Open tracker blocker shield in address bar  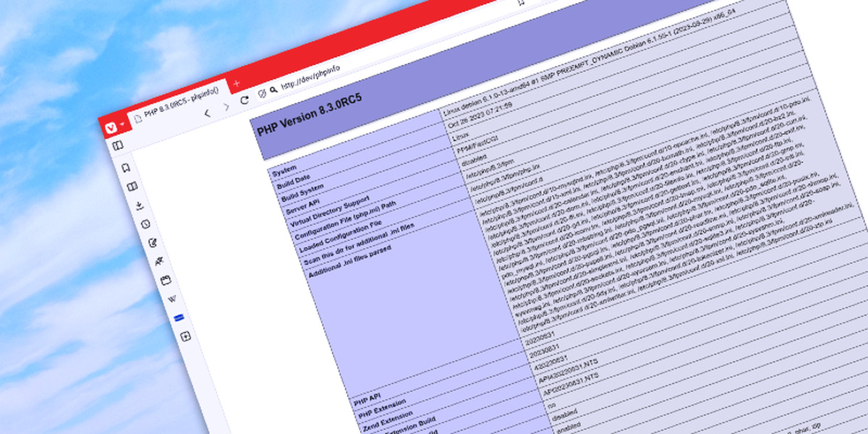tap(263, 93)
